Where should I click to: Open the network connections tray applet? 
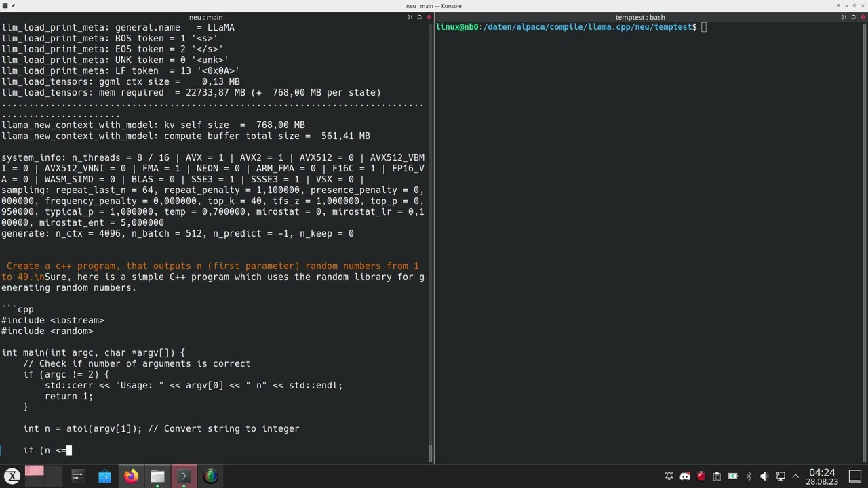pos(781,476)
